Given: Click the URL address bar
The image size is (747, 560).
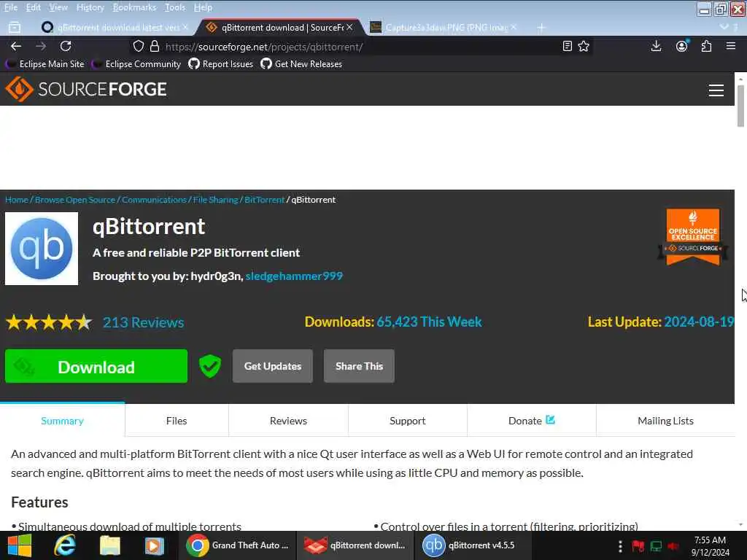Looking at the screenshot, I should 362,46.
